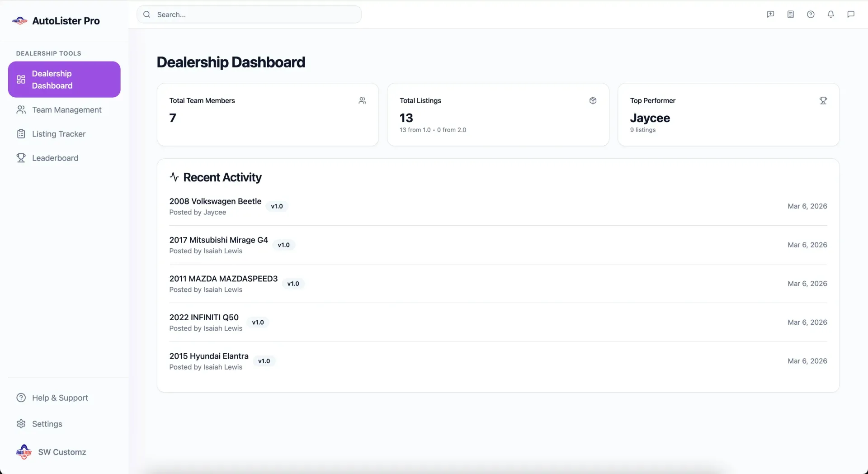Click the Recent Activity pulse icon
The image size is (868, 474).
tap(174, 177)
